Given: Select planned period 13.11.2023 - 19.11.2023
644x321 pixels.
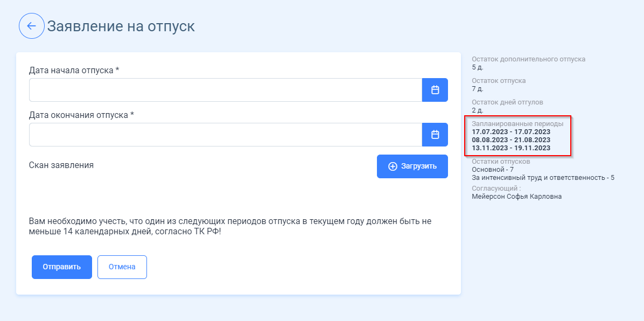Looking at the screenshot, I should pos(511,148).
